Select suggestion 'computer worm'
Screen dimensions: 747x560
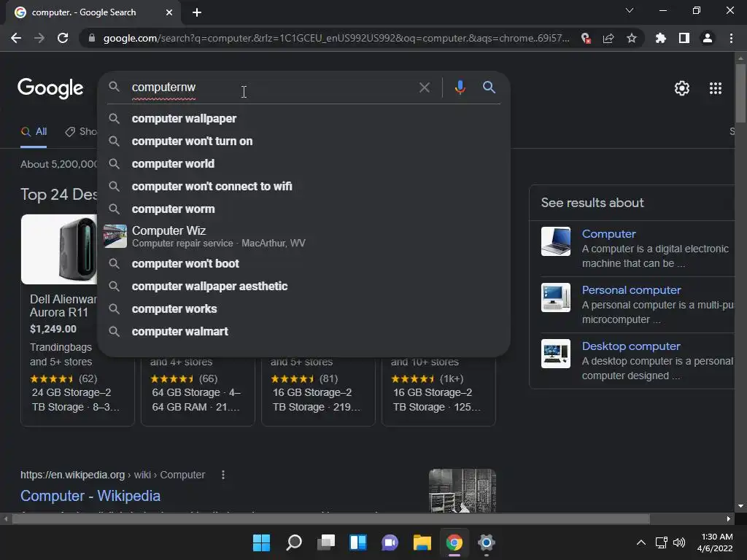point(303,209)
